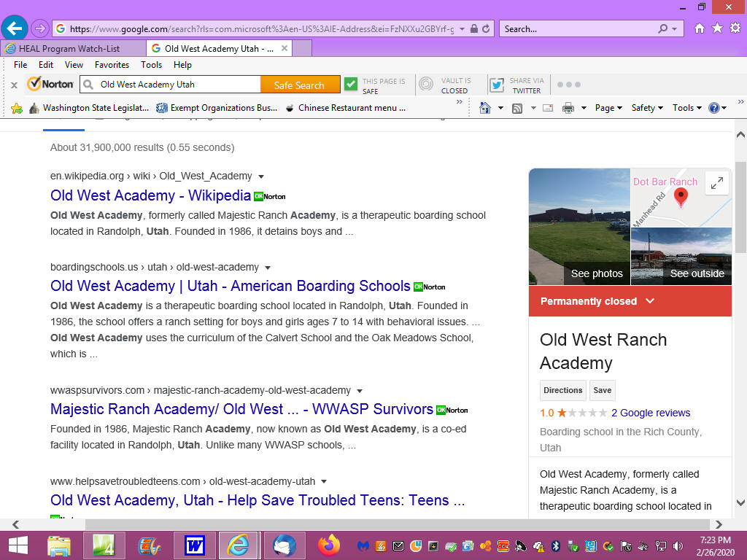The width and height of the screenshot is (747, 560).
Task: Click the Norton logo in the toolbar
Action: tap(50, 85)
